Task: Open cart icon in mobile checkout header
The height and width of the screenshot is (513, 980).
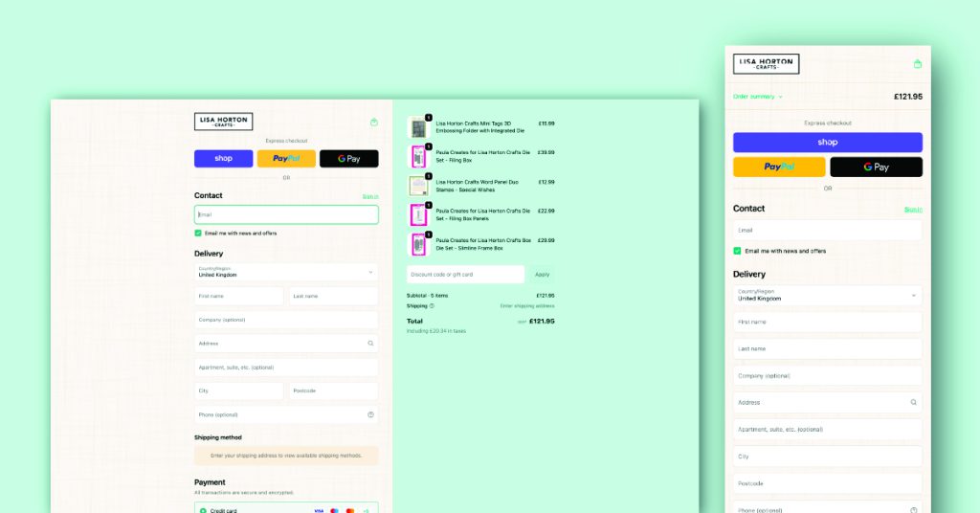Action: (918, 64)
